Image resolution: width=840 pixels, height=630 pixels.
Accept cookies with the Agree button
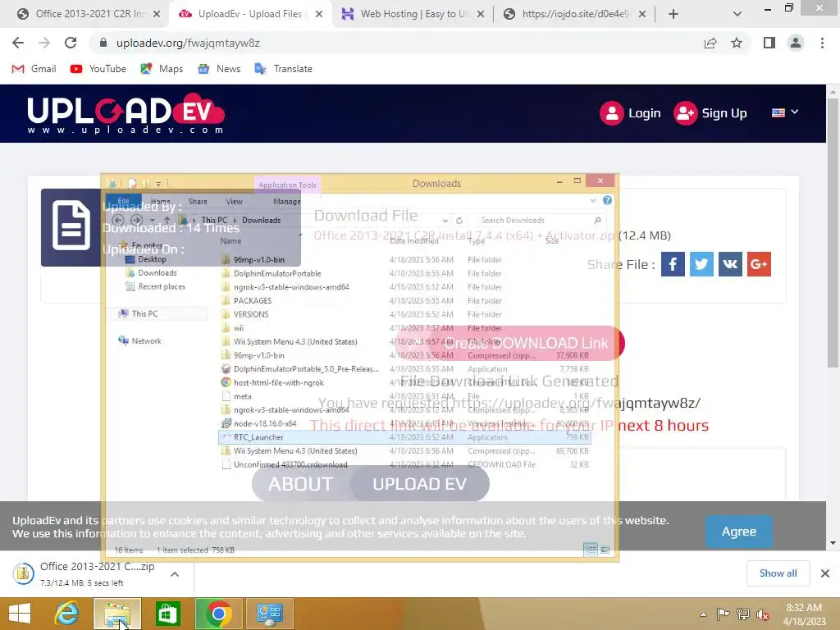coord(739,531)
